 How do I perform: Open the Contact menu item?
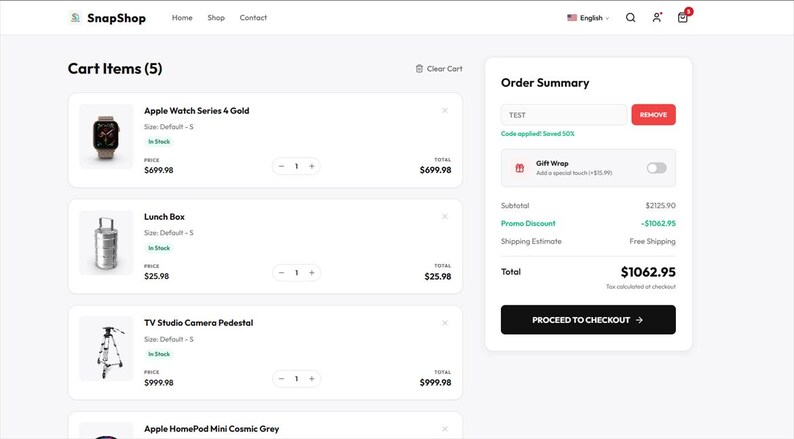point(253,18)
